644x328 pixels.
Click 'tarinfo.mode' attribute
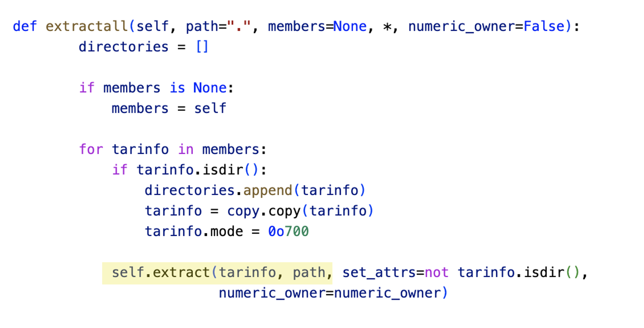point(194,231)
